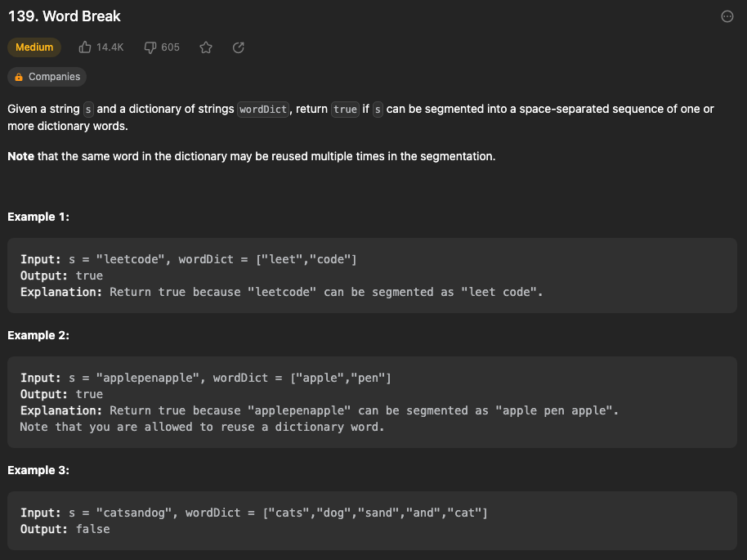Screen dimensions: 747x560
Task: Open the Companies tag
Action: 47,77
